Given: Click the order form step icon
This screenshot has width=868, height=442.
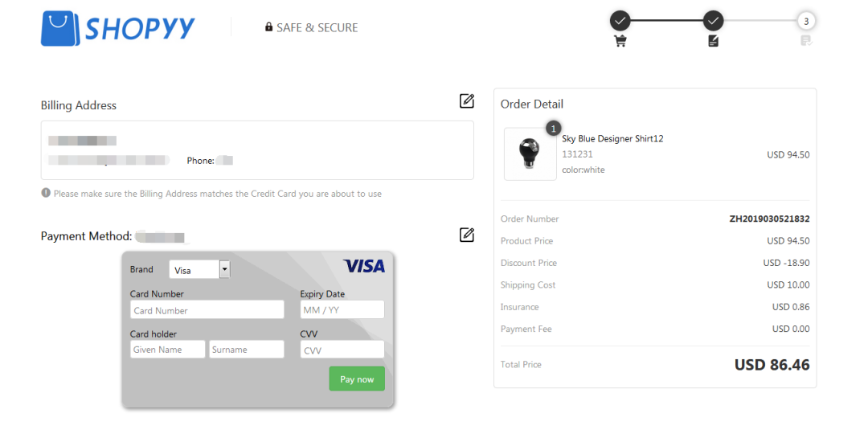Looking at the screenshot, I should 713,41.
